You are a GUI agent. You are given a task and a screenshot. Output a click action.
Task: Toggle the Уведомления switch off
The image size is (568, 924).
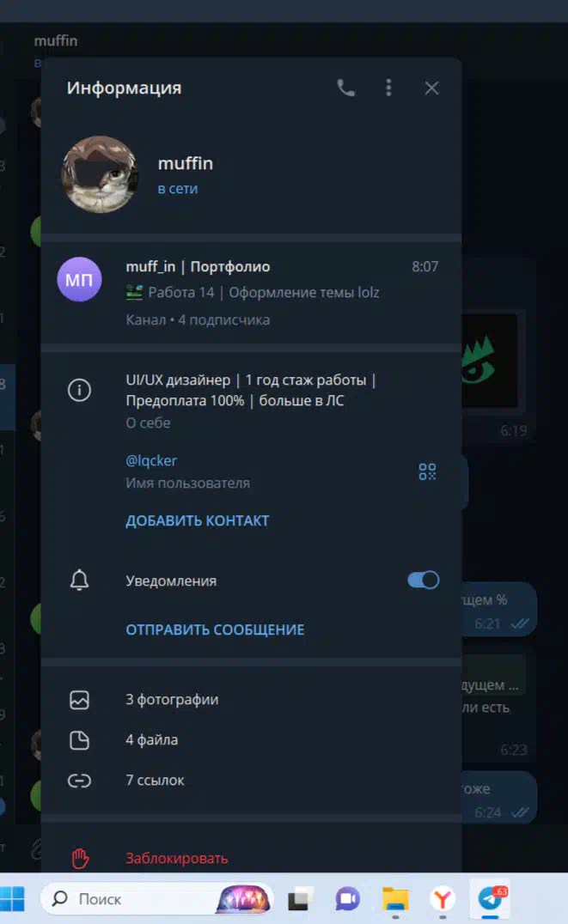tap(423, 580)
